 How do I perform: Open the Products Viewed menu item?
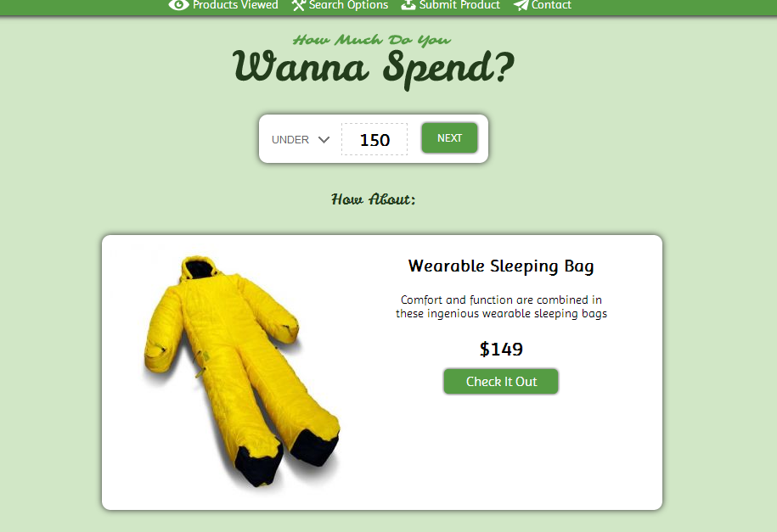223,5
